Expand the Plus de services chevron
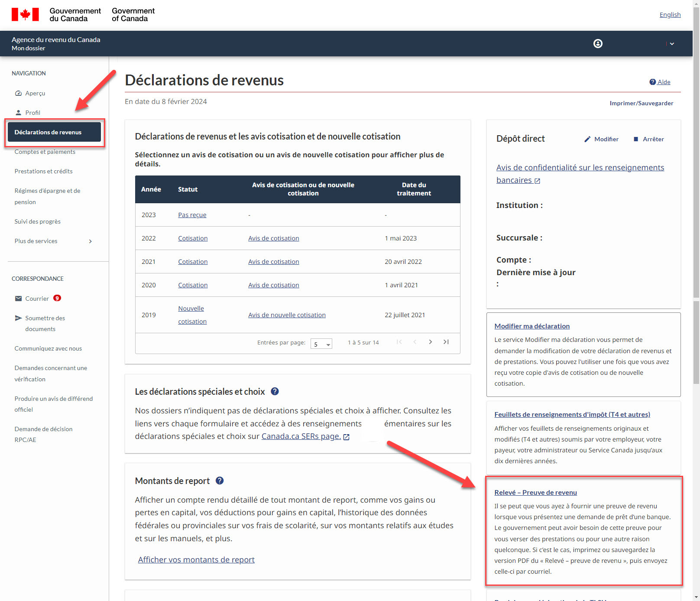700x601 pixels. (90, 241)
